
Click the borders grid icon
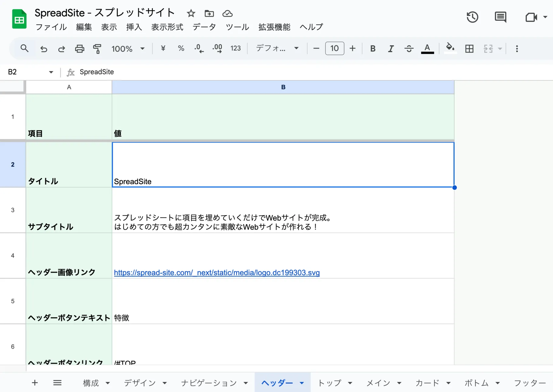point(469,49)
